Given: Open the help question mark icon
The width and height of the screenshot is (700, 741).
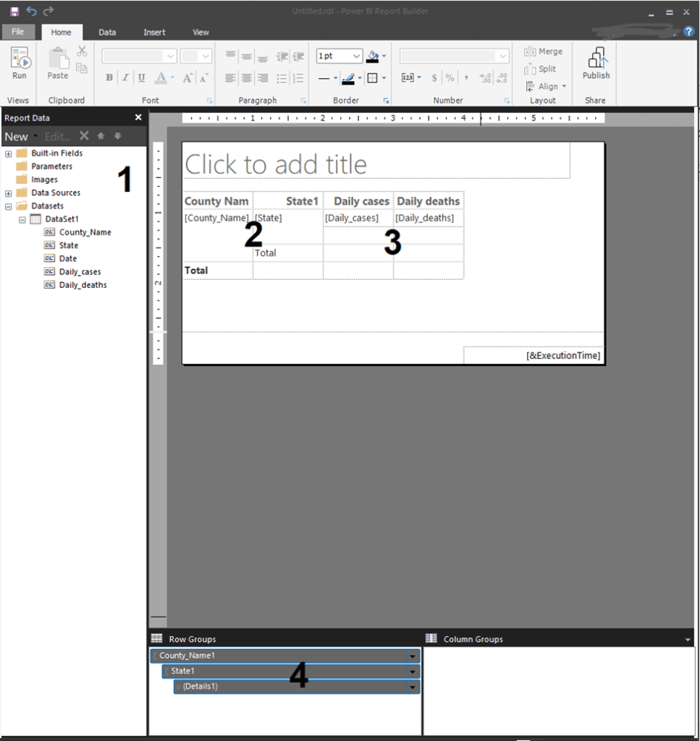Looking at the screenshot, I should coord(688,32).
